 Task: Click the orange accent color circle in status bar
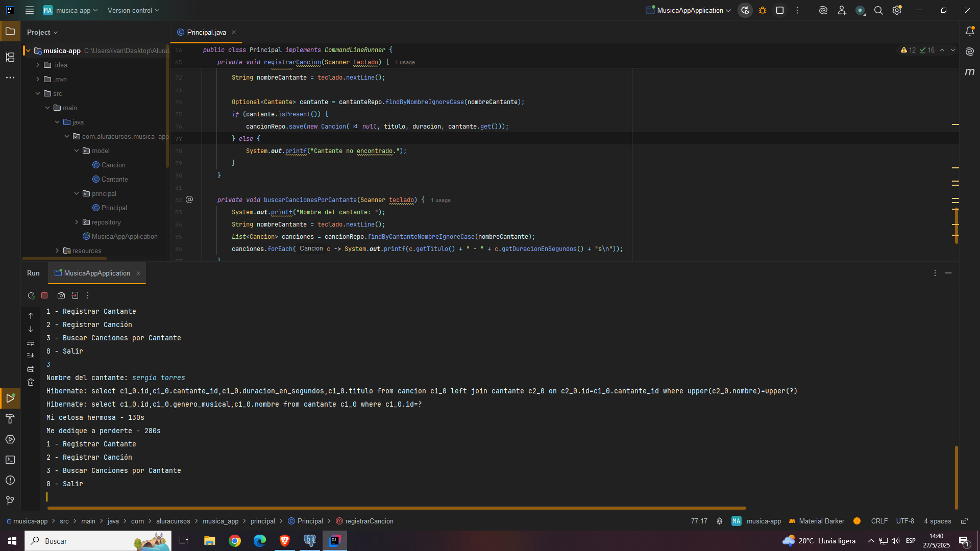tap(857, 521)
